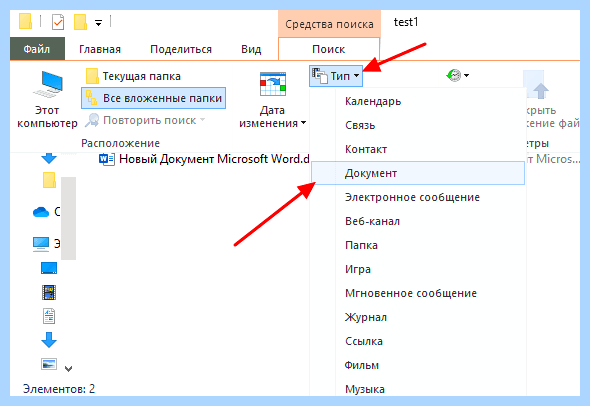Image resolution: width=590 pixels, height=406 pixels.
Task: Click the Этот компьютер search location button
Action: point(47,100)
